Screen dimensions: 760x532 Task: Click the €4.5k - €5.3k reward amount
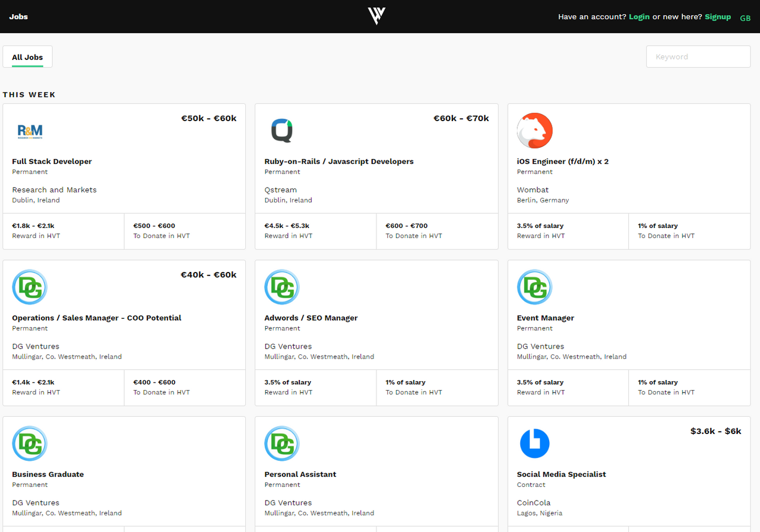click(x=287, y=226)
